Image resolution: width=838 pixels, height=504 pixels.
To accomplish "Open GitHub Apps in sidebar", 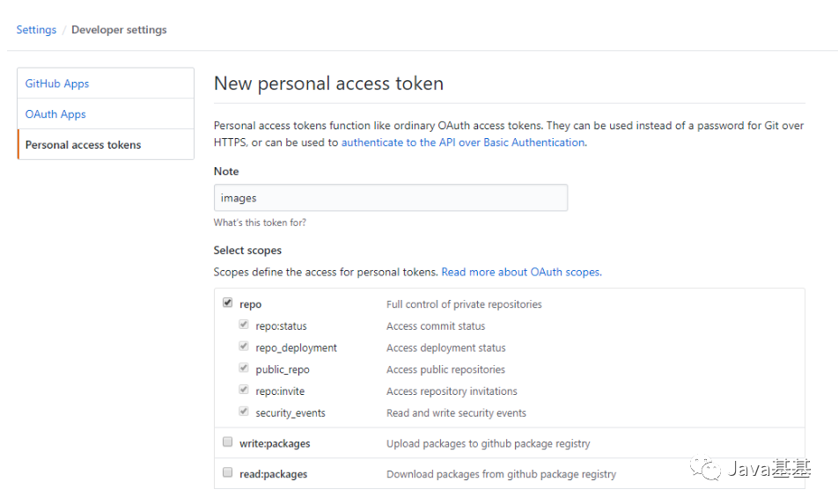I will tap(57, 84).
